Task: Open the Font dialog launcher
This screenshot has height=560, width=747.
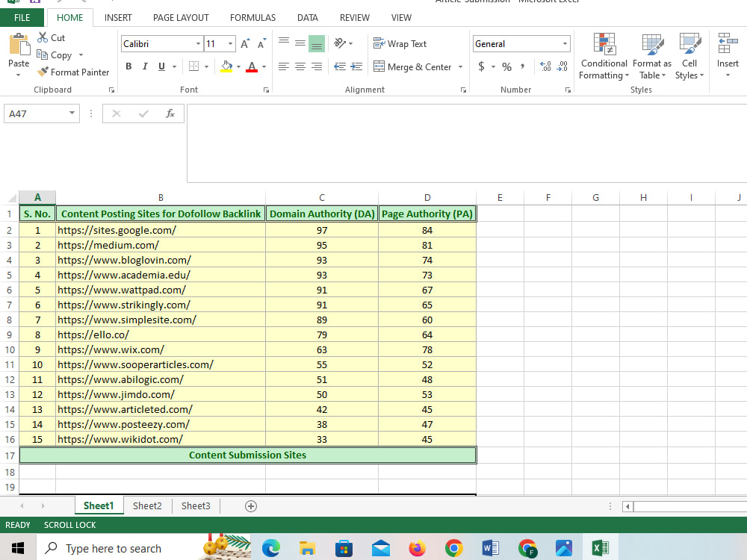Action: click(267, 90)
